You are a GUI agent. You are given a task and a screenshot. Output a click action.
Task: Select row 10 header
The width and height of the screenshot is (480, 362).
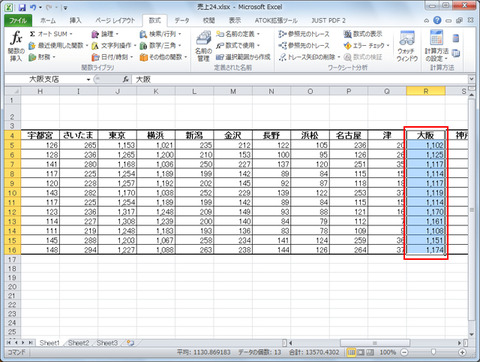[x=12, y=193]
